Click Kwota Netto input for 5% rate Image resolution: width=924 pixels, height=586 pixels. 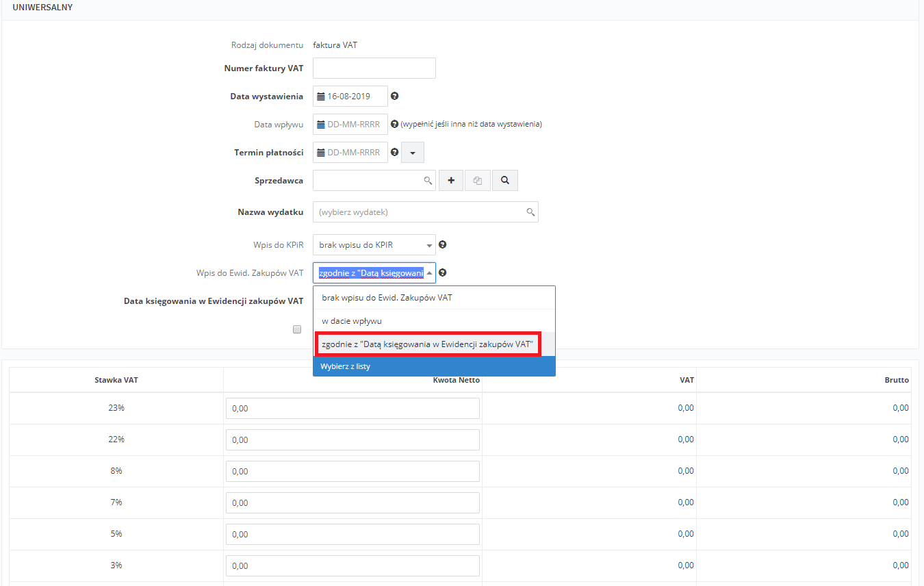(352, 534)
